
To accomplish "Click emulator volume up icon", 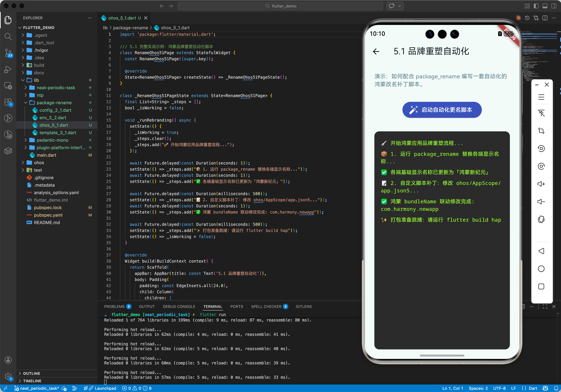I will (x=541, y=184).
